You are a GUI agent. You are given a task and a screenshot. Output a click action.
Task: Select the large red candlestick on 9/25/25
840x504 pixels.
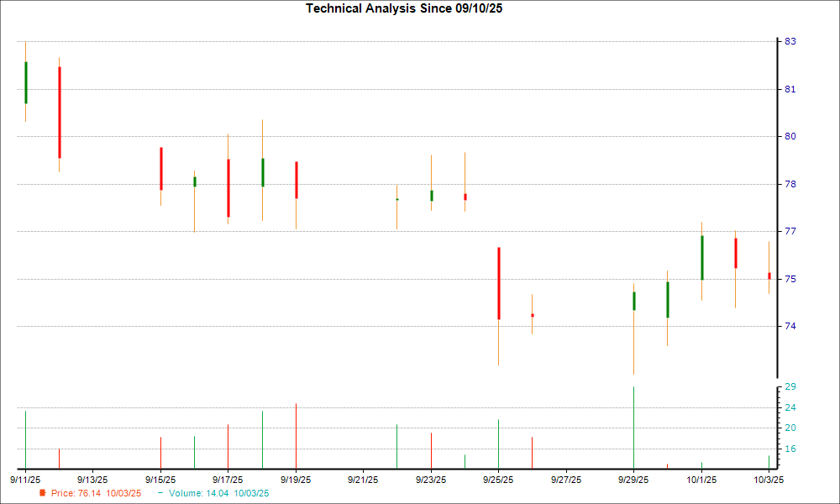[x=499, y=283]
